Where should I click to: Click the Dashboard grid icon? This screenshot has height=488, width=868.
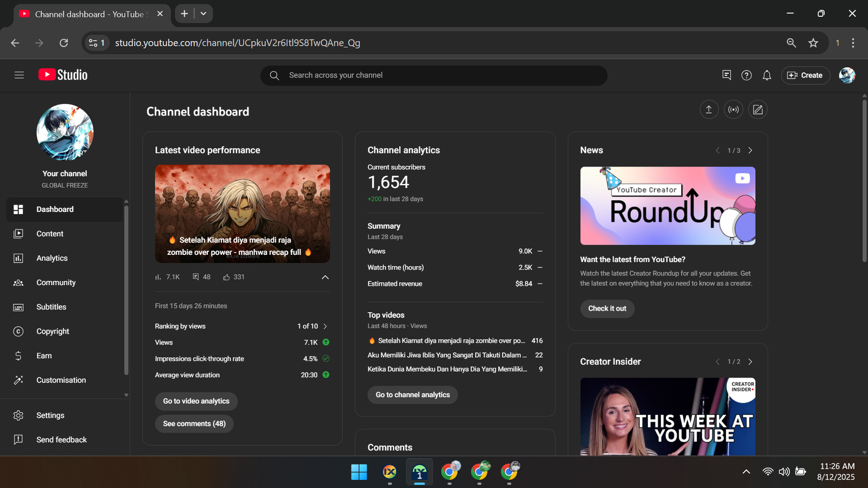18,209
